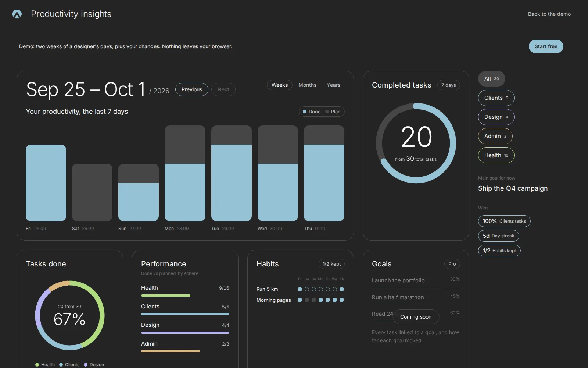Screen dimensions: 588x368
Task: Click the Design legend dot in Tasks done
Action: (86, 365)
